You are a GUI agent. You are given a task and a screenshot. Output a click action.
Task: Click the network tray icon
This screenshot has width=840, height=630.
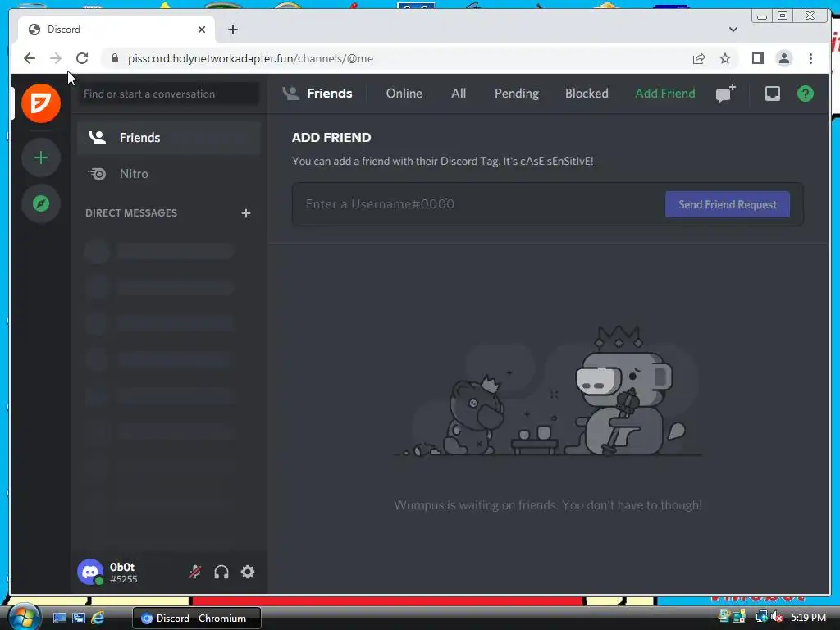point(762,618)
